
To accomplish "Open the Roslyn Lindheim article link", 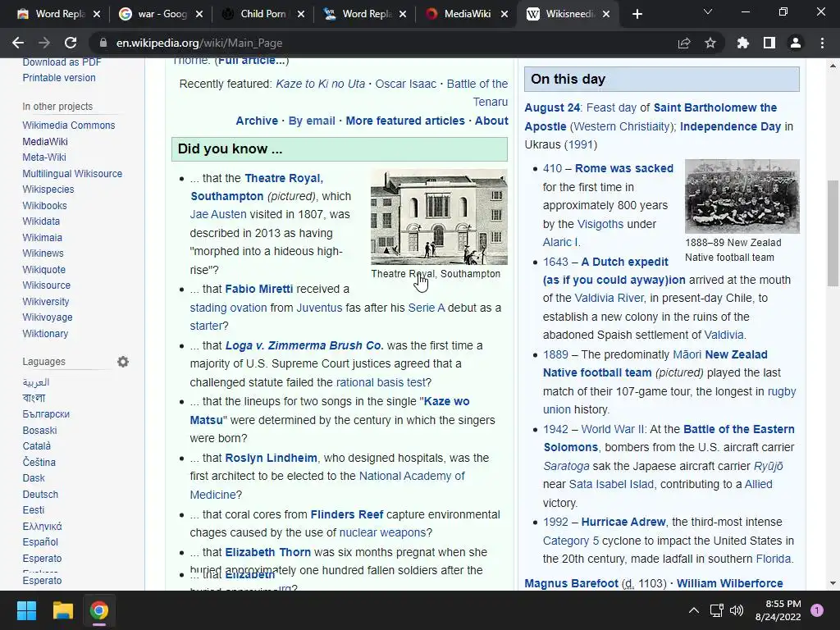I will pos(271,458).
